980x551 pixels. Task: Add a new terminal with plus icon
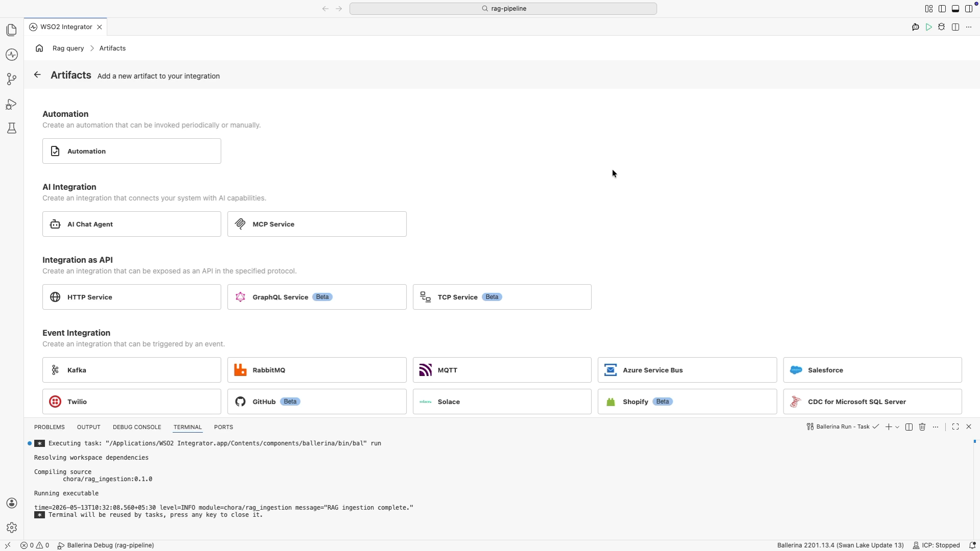pyautogui.click(x=889, y=427)
